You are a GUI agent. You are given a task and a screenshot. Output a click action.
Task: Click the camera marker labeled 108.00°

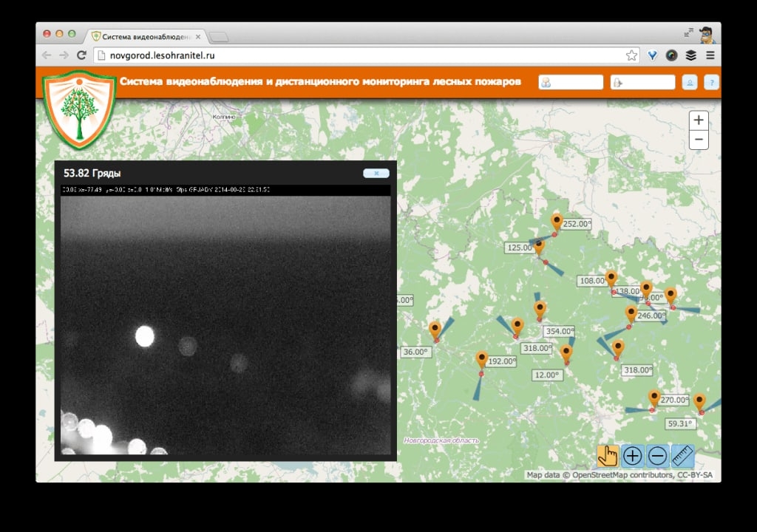pos(611,278)
